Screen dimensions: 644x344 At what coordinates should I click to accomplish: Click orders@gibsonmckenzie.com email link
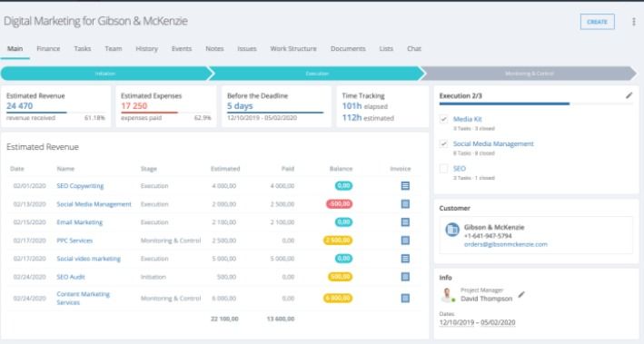coord(506,244)
